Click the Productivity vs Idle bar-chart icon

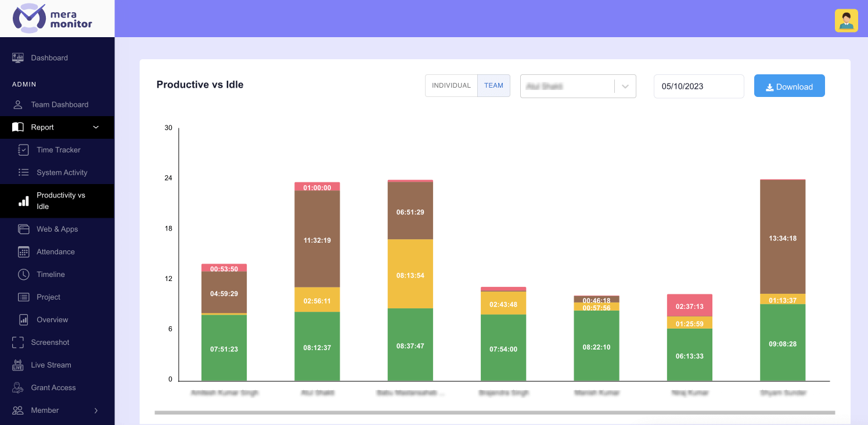click(23, 201)
